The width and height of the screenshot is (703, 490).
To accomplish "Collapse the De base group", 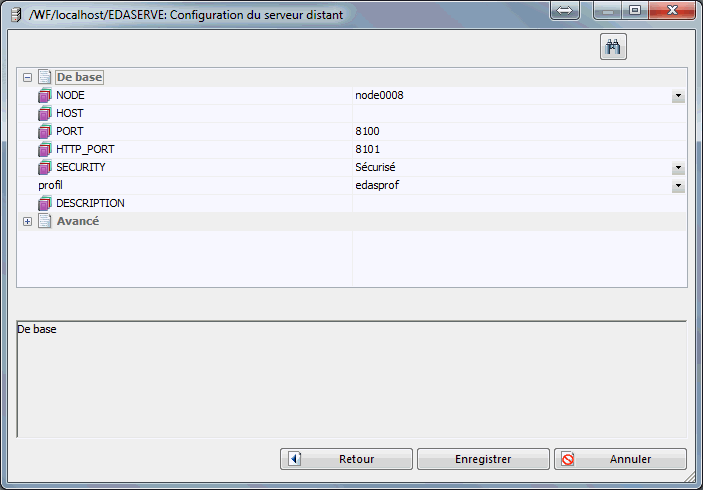I will click(x=27, y=78).
